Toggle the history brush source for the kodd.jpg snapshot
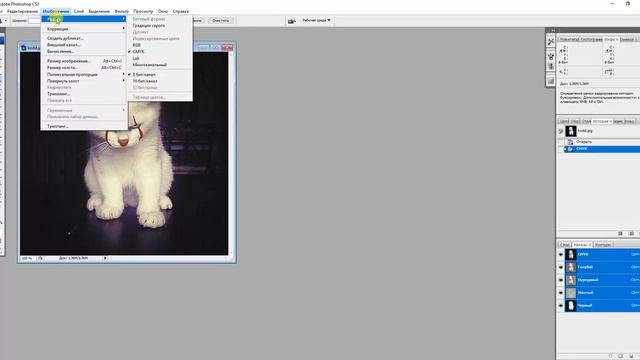 561,131
